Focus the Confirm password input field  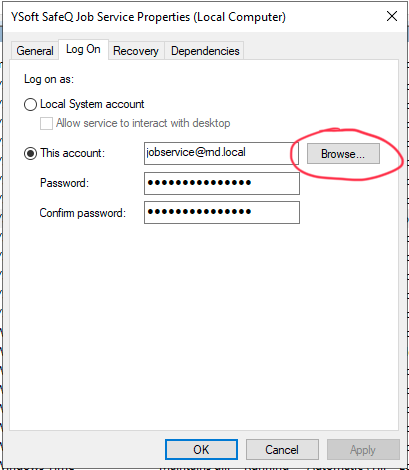pyautogui.click(x=222, y=212)
